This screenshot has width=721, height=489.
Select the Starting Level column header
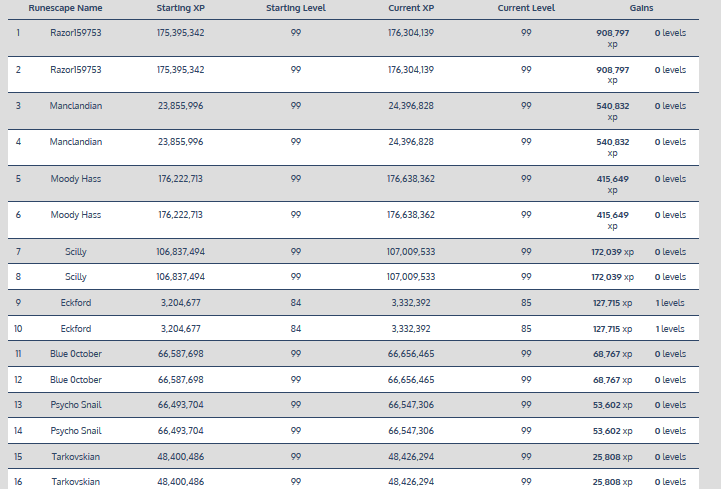295,8
